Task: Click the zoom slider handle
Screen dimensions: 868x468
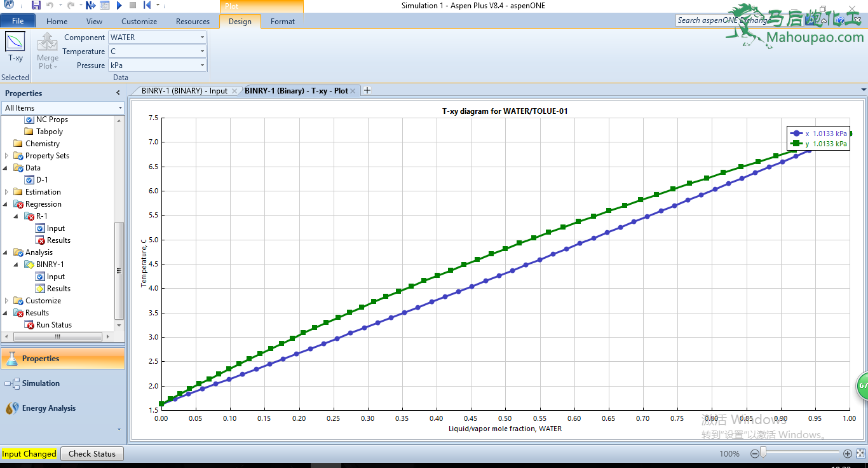Action: tap(763, 453)
